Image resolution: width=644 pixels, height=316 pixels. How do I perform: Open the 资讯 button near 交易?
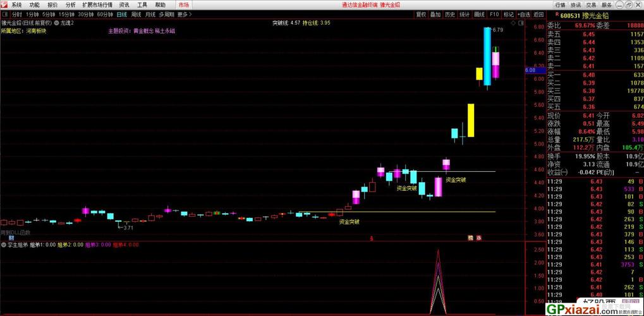click(575, 5)
